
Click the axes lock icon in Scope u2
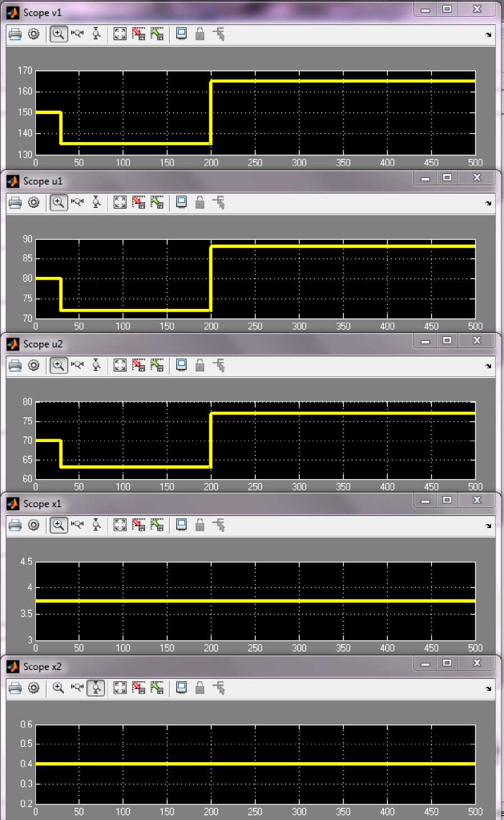(200, 366)
